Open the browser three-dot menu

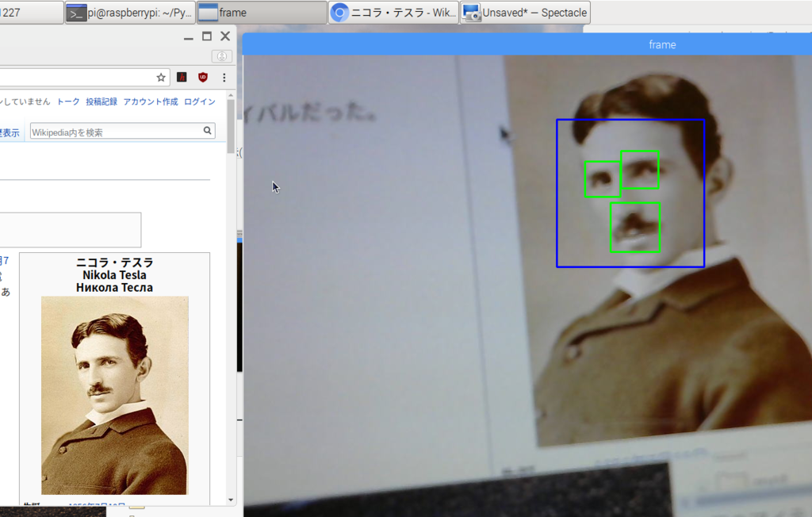click(x=224, y=77)
